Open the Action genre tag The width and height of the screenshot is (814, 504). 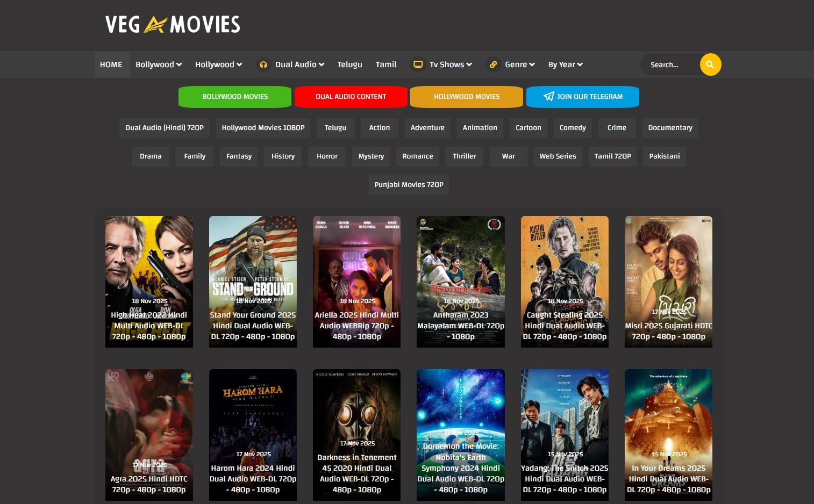(x=380, y=128)
